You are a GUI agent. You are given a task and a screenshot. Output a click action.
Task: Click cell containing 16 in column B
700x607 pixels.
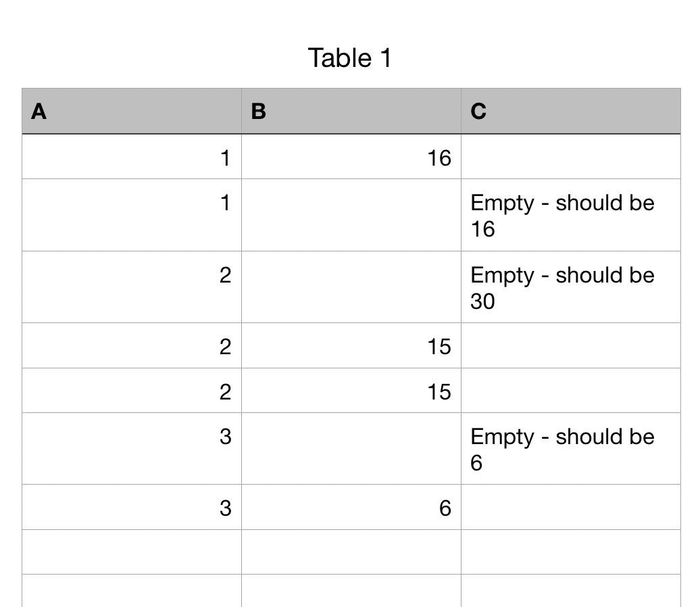coord(351,157)
